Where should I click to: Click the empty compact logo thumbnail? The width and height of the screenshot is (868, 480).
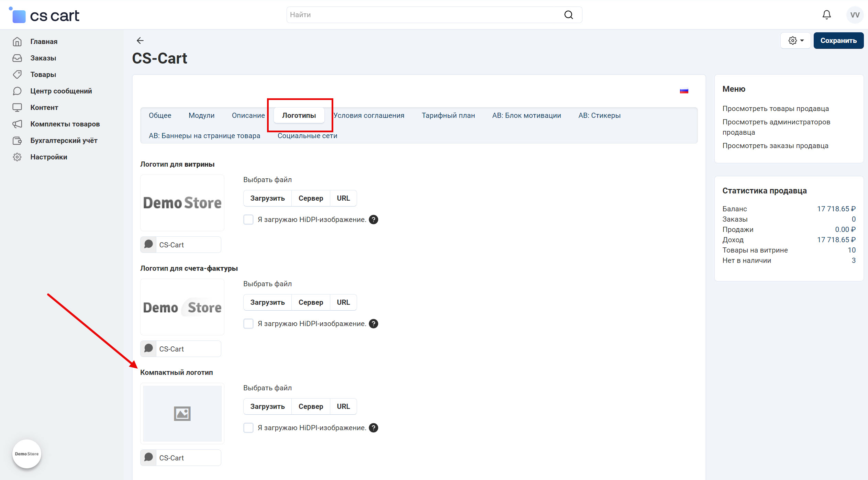(x=182, y=413)
